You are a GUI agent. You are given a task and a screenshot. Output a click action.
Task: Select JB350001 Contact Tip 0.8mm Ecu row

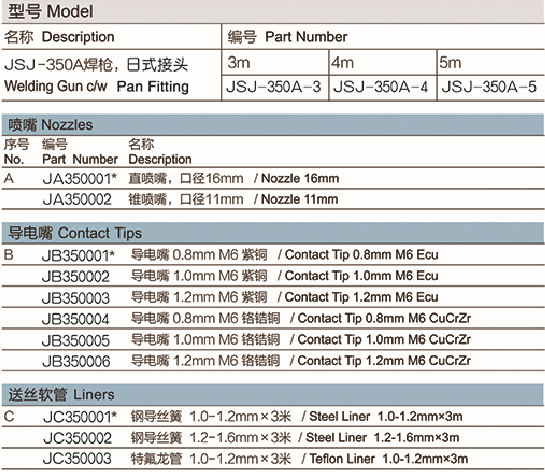(272, 255)
